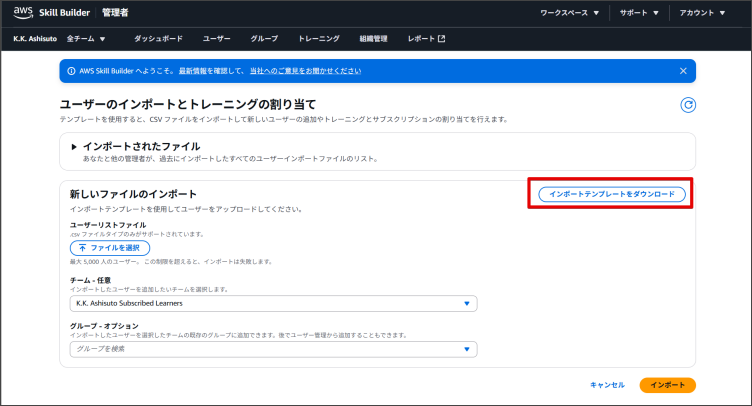
Task: Dismiss the blue welcome banner
Action: [x=683, y=71]
